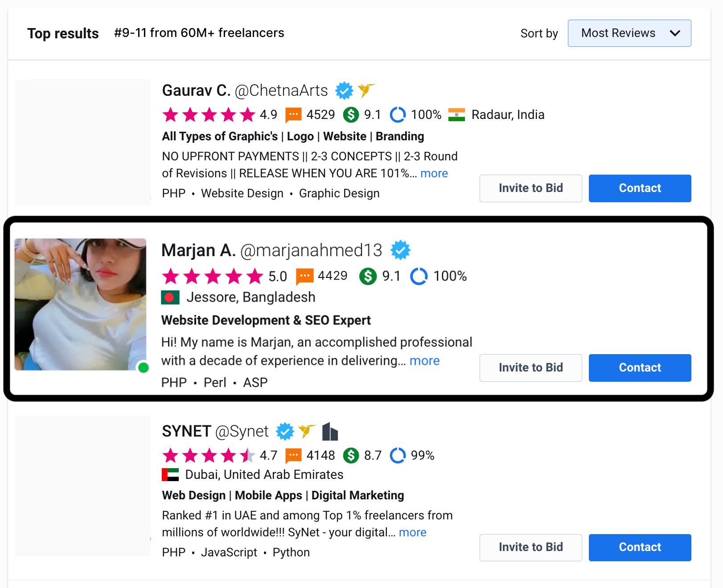Click the completion rate circle icon beside 99%
The image size is (723, 588).
tap(398, 455)
